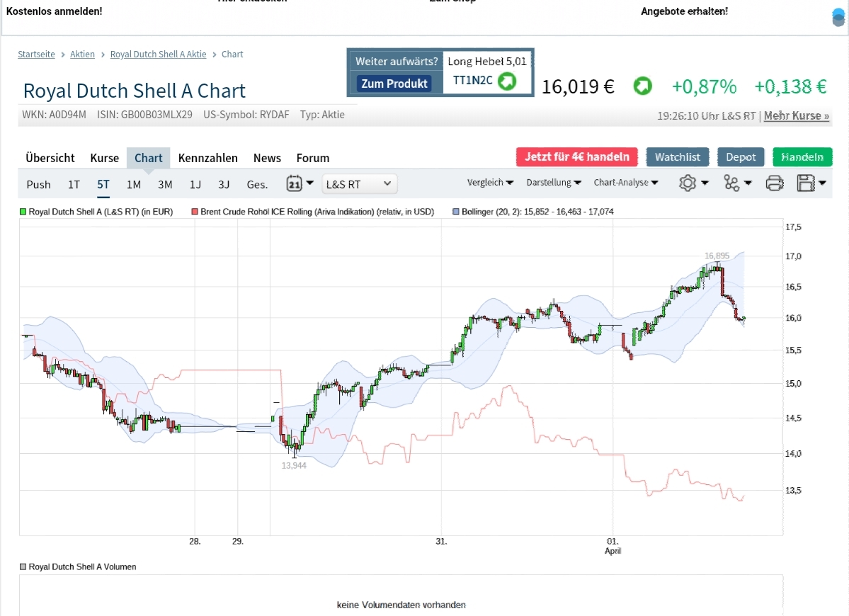Switch chart range to Ges.
The height and width of the screenshot is (616, 849).
tap(257, 185)
